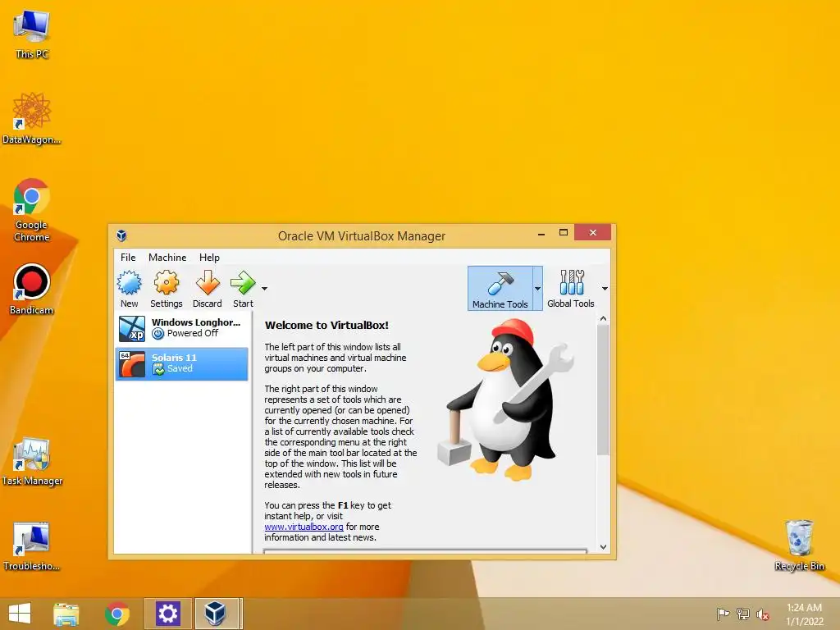Click the Discard saved state icon

[x=208, y=290]
